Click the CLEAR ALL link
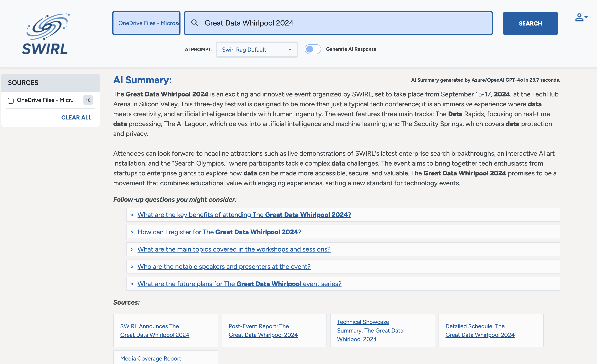Image resolution: width=597 pixels, height=364 pixels. (x=76, y=118)
